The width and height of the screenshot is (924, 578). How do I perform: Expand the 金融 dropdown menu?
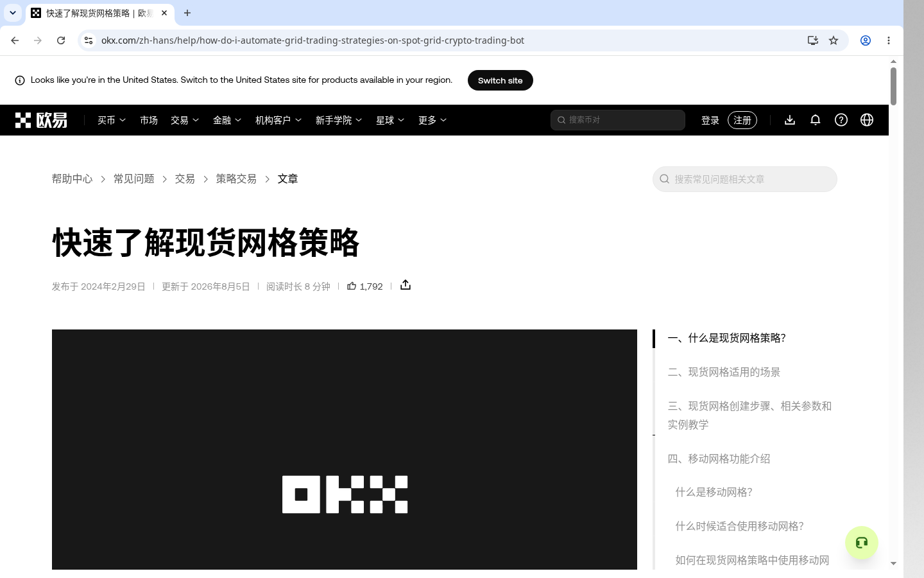click(x=227, y=120)
